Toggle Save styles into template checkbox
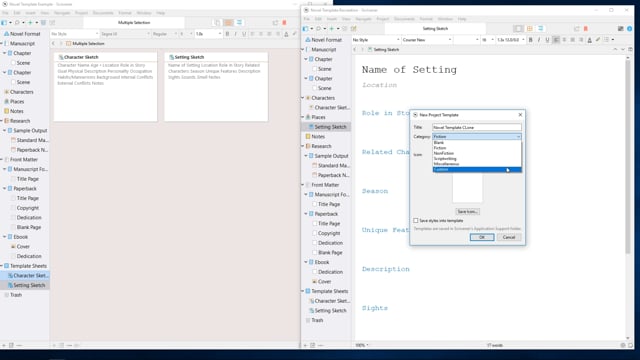 point(416,220)
